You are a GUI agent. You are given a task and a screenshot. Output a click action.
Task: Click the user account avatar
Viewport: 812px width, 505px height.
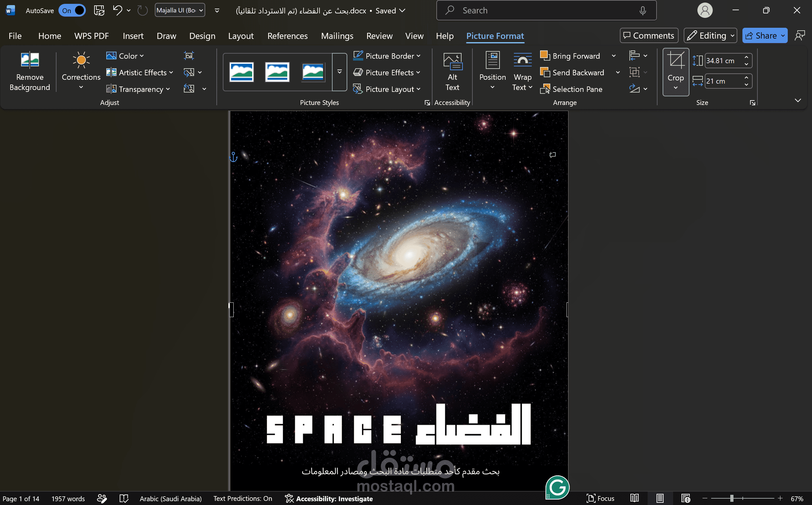705,11
